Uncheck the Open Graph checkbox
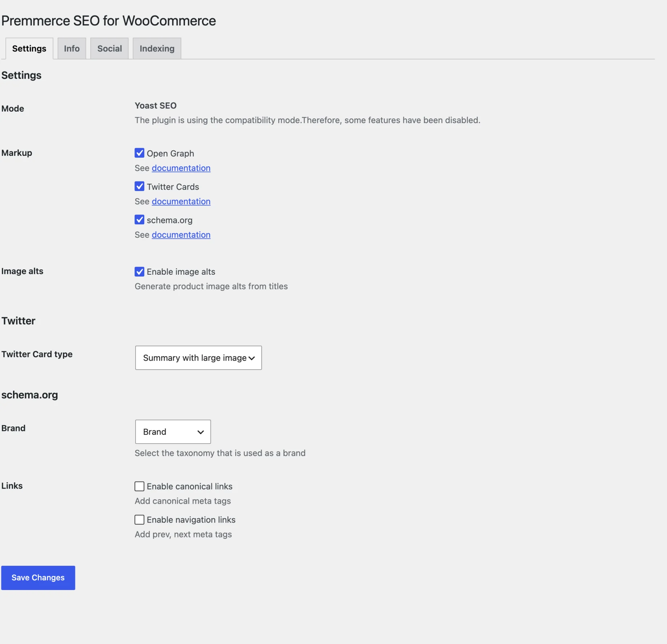Image resolution: width=667 pixels, height=644 pixels. coord(140,153)
